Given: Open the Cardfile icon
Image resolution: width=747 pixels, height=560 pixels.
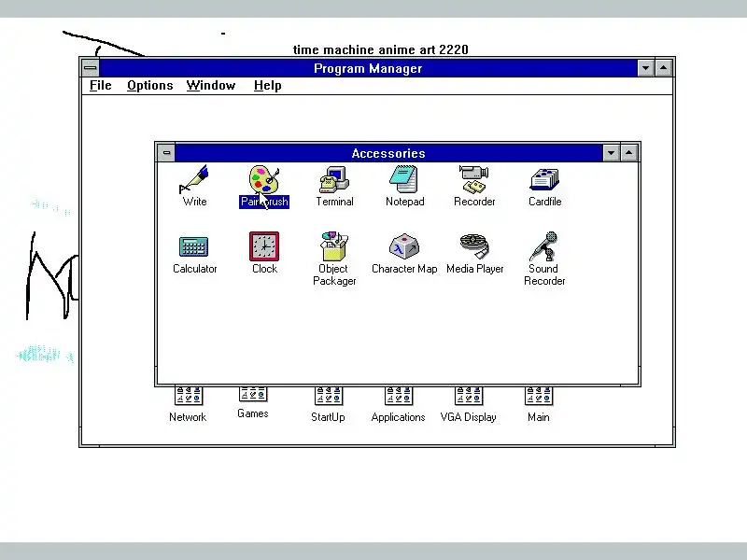Looking at the screenshot, I should tap(544, 180).
